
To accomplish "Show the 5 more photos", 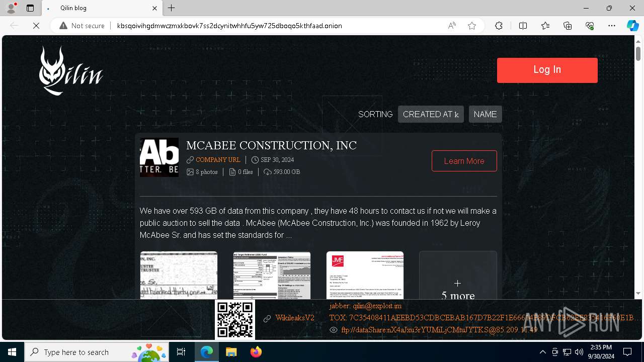I will click(x=458, y=276).
